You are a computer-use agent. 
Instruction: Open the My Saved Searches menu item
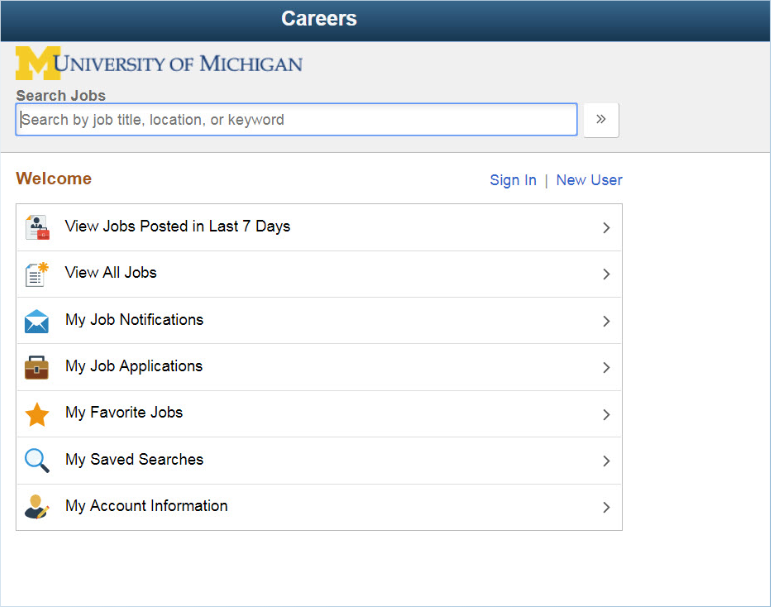click(x=134, y=459)
